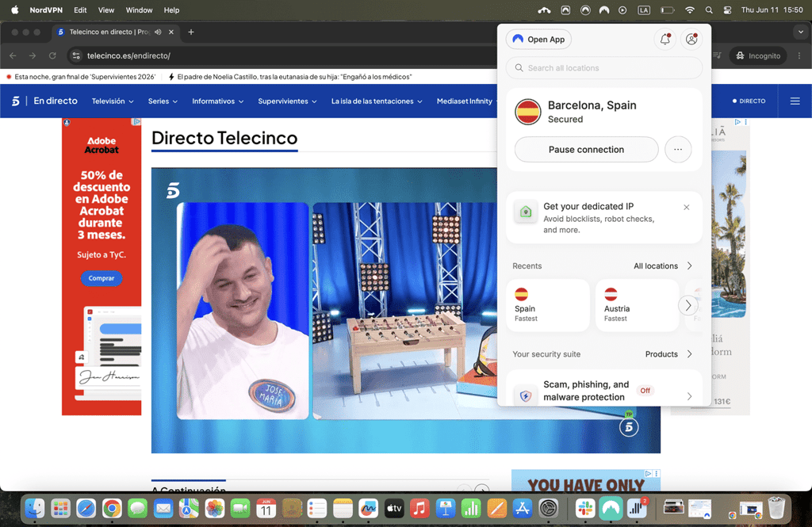Image resolution: width=812 pixels, height=527 pixels.
Task: Open site information icon in address bar
Action: [76, 56]
